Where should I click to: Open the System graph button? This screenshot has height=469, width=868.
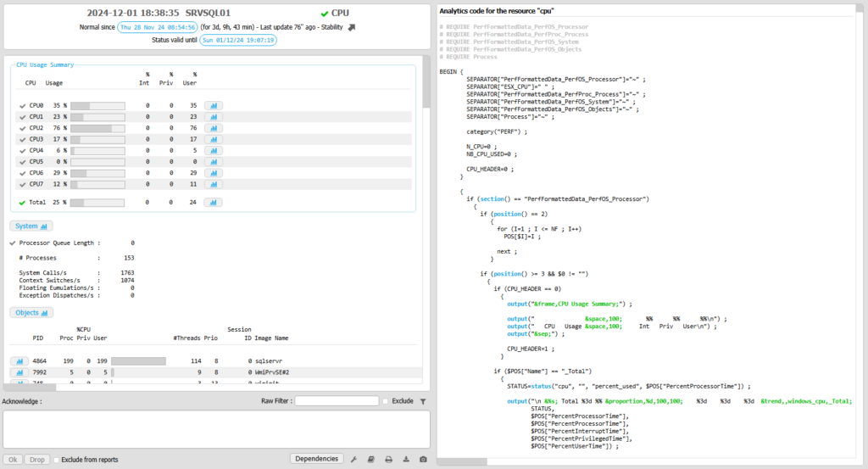31,226
